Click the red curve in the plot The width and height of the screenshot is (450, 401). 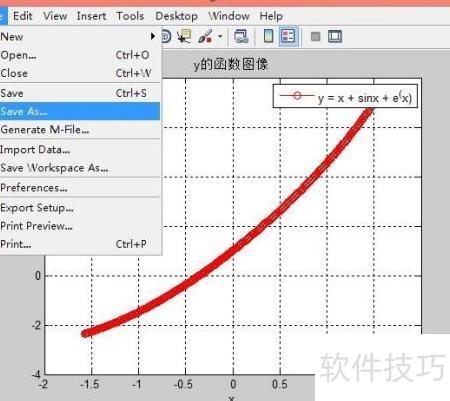click(233, 248)
